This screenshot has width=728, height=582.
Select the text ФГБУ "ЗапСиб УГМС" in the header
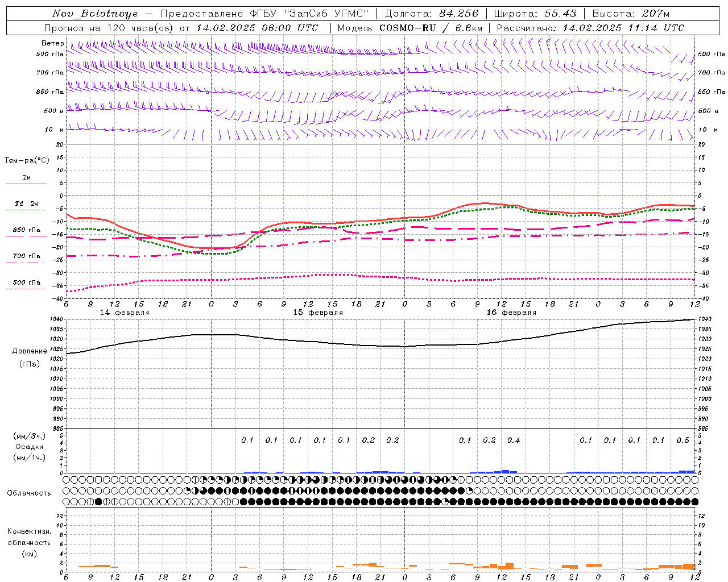(x=309, y=14)
